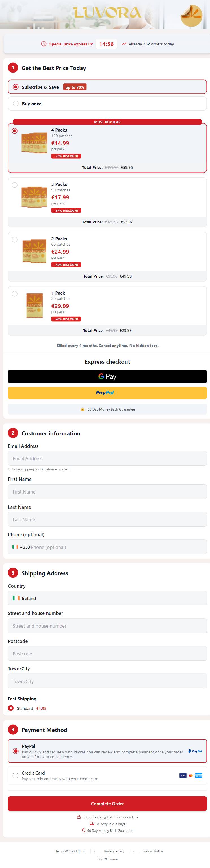210x868 pixels.
Task: Click the Complete Order button
Action: point(107,803)
